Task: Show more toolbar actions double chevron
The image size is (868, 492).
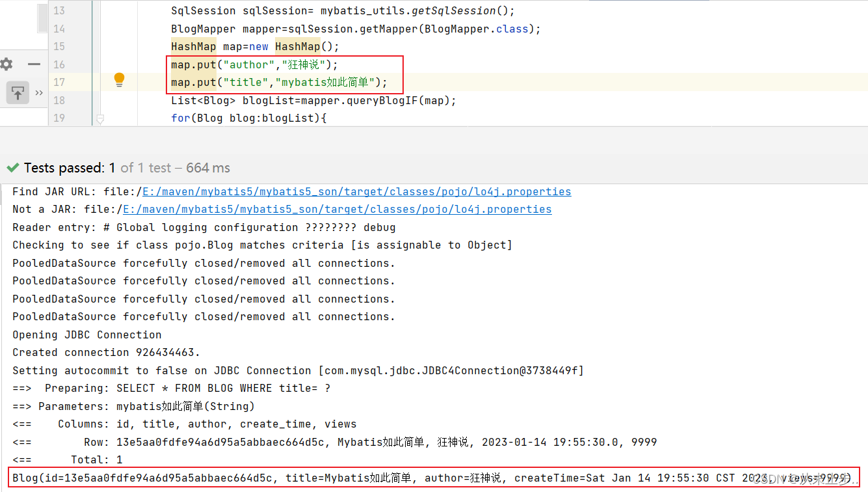Action: click(39, 93)
